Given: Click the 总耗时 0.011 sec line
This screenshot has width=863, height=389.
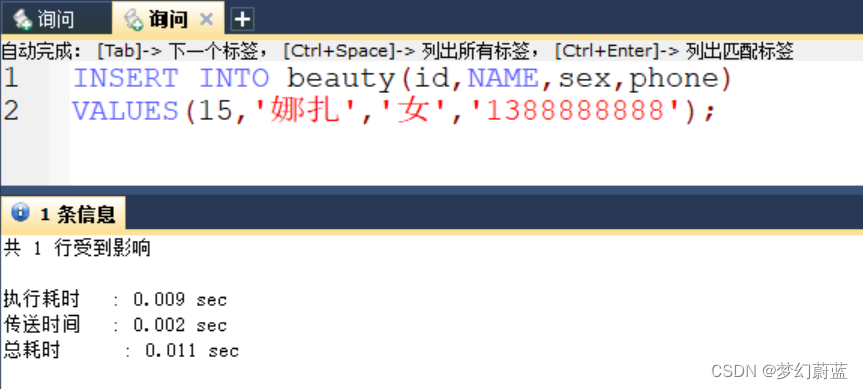Looking at the screenshot, I should click(x=121, y=350).
